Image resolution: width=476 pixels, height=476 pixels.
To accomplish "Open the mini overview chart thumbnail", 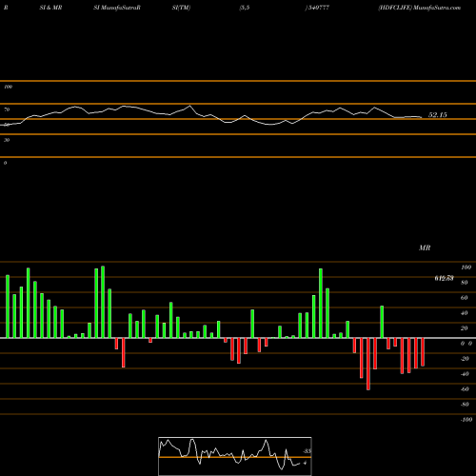I will 235,456.
